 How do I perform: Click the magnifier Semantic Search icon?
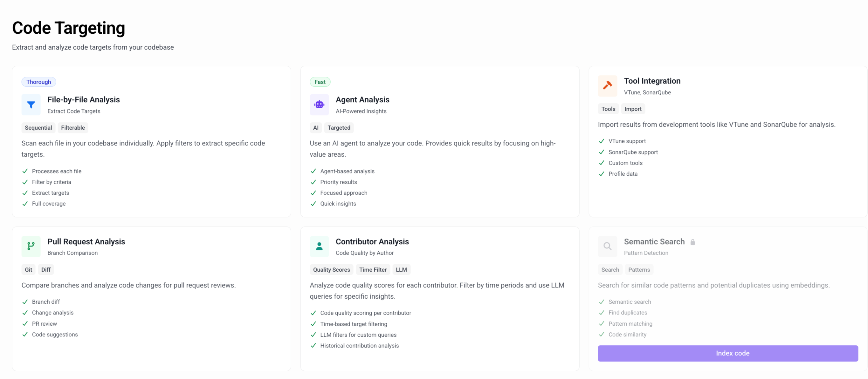607,247
